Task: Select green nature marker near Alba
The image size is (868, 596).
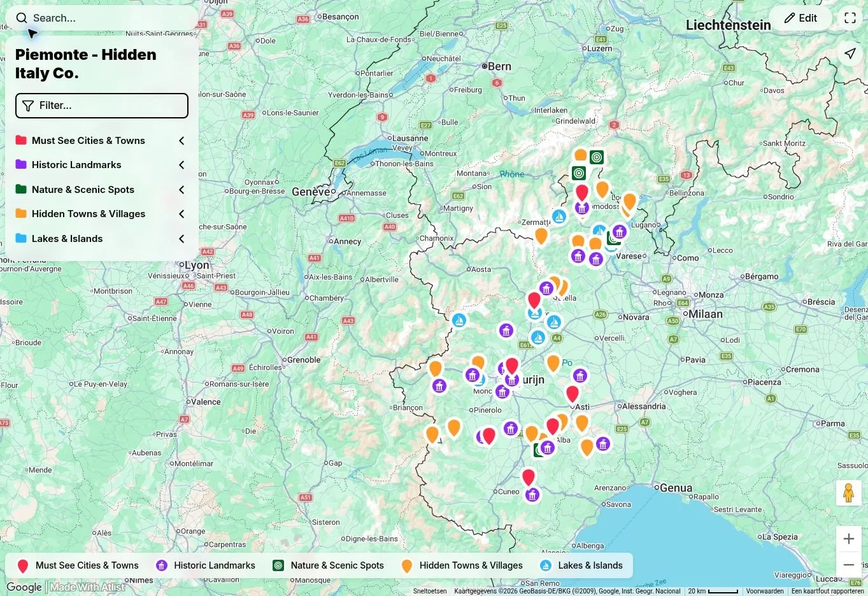Action: pyautogui.click(x=538, y=450)
